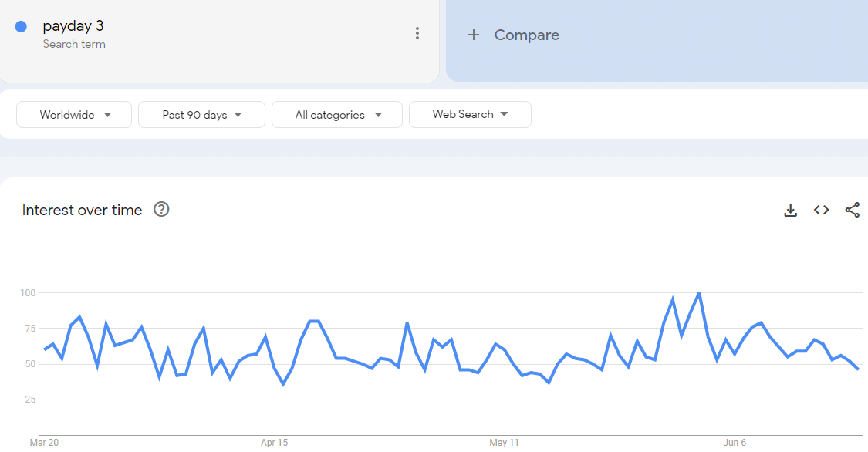Click the Search term subtitle text

click(x=74, y=44)
